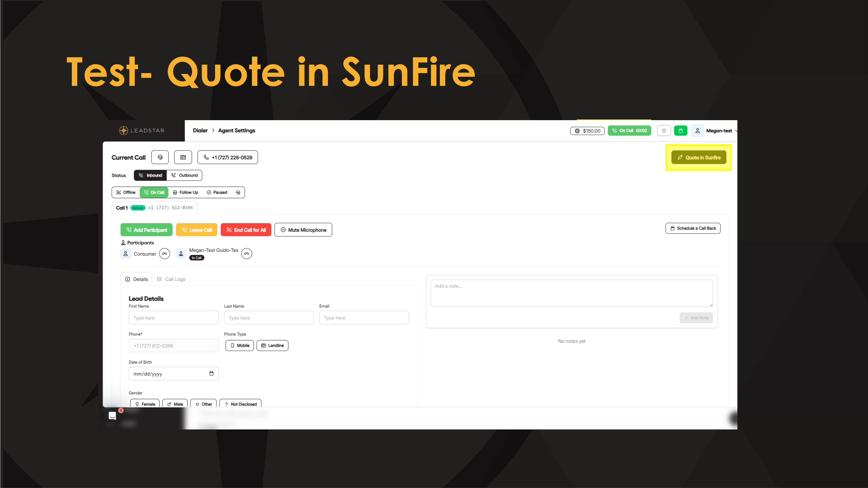This screenshot has width=868, height=488.
Task: Focus the Last Name input field
Action: tap(269, 318)
